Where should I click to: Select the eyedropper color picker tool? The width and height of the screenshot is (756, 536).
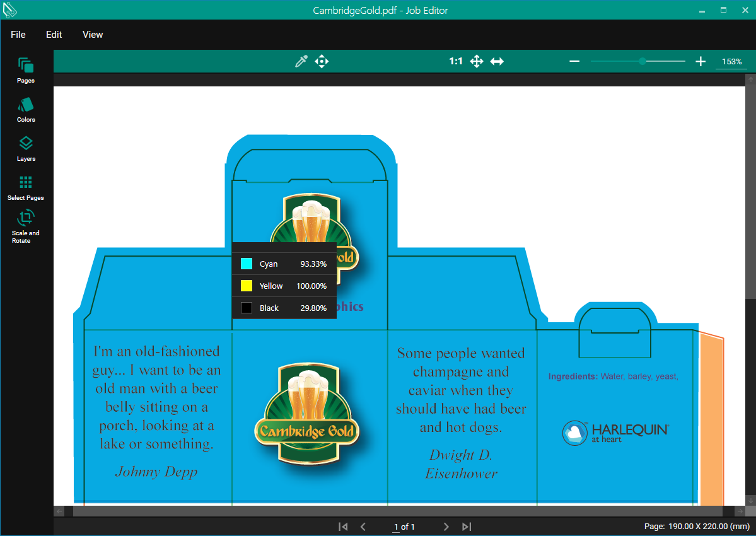tap(301, 61)
